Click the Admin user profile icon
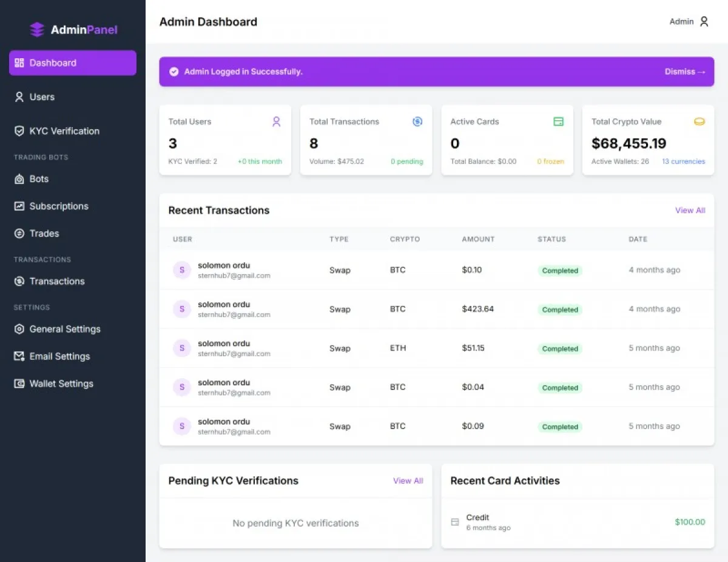 coord(704,21)
